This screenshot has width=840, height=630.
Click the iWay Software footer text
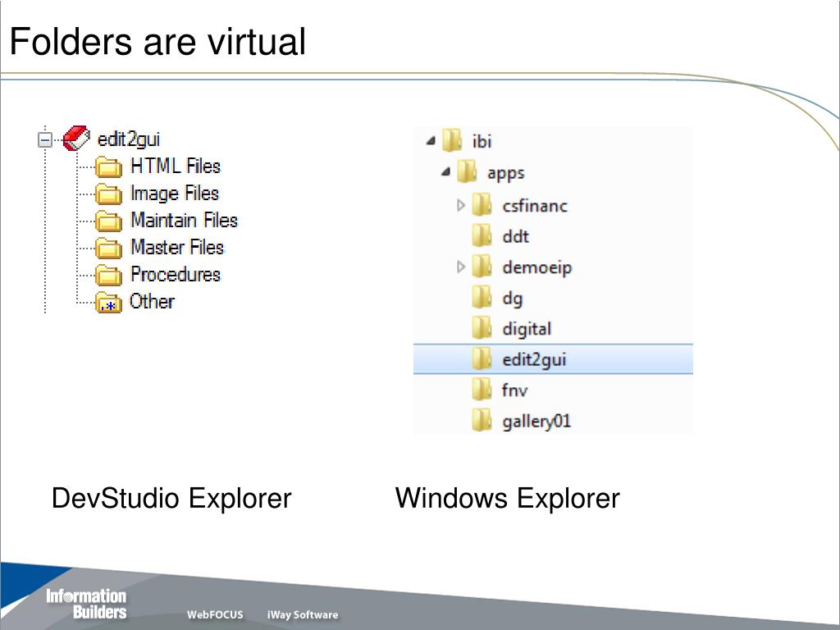pos(303,614)
